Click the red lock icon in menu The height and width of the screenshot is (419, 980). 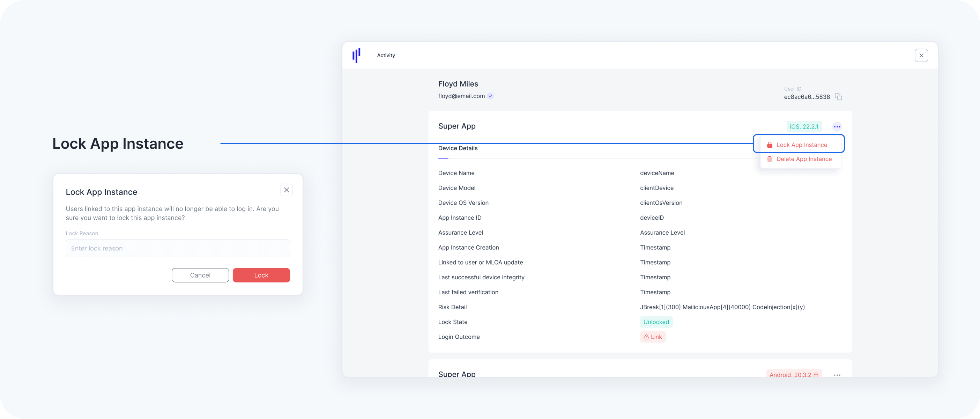[x=770, y=145]
